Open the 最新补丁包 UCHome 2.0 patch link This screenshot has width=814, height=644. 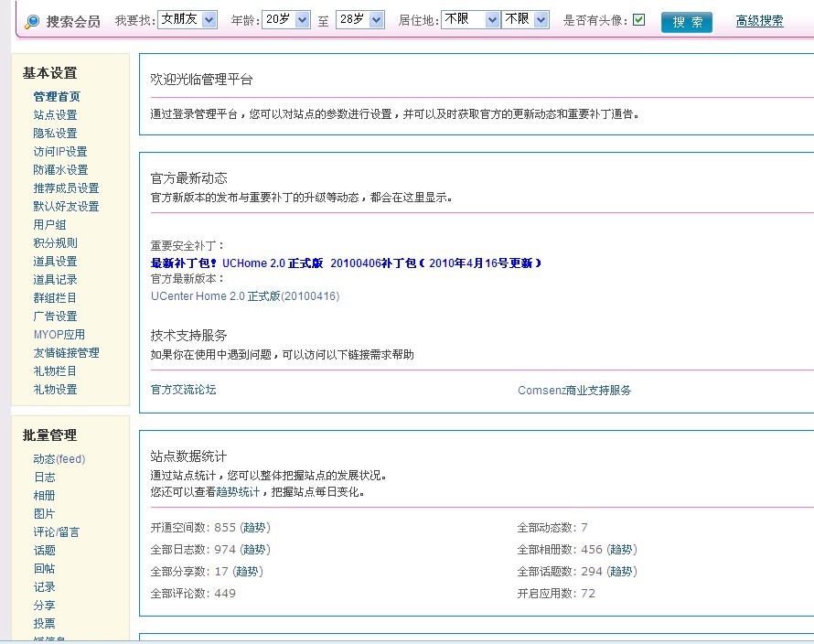[x=346, y=263]
